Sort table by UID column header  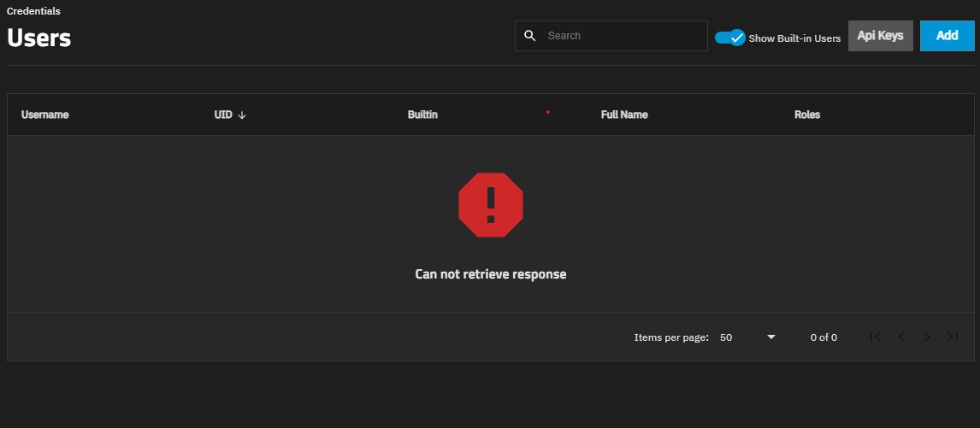(x=223, y=115)
